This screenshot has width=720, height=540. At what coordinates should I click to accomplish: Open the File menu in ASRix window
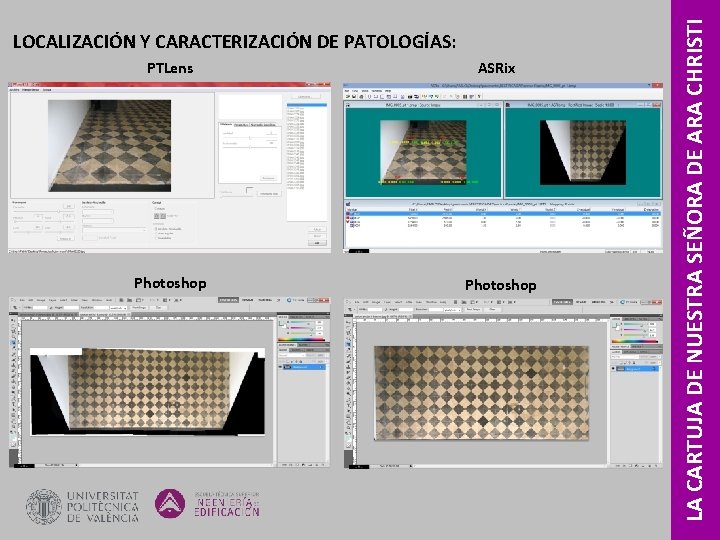(x=347, y=91)
